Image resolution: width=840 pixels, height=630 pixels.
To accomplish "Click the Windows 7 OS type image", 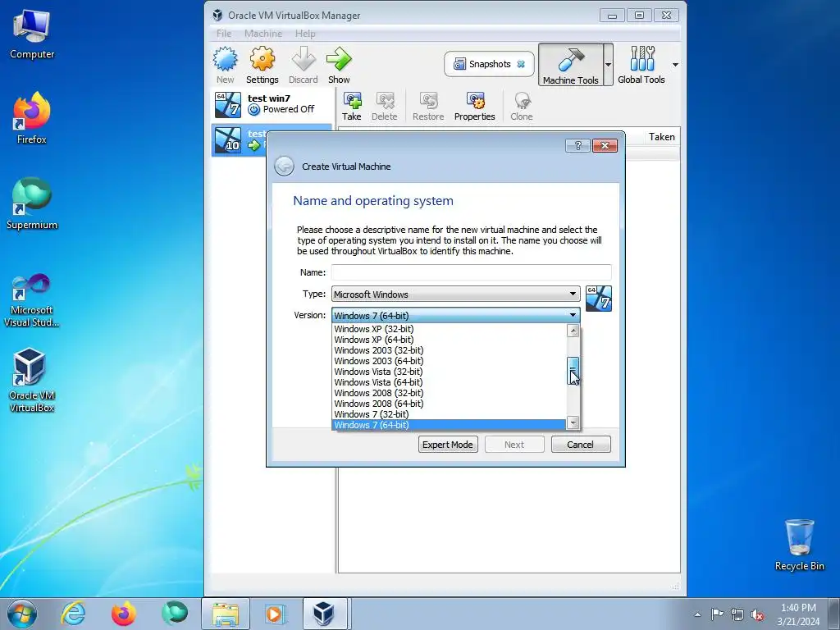I will [x=598, y=299].
